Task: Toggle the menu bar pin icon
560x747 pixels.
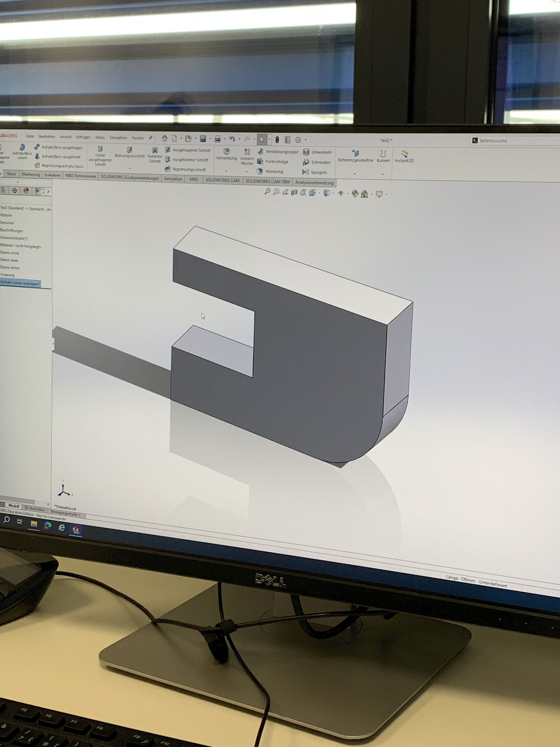Action: coord(150,138)
